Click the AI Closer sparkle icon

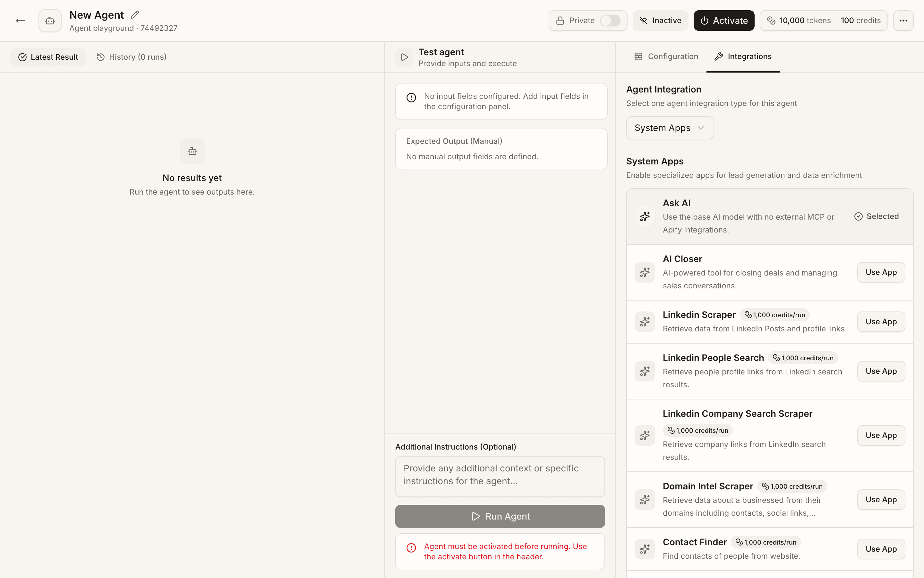[x=645, y=272]
